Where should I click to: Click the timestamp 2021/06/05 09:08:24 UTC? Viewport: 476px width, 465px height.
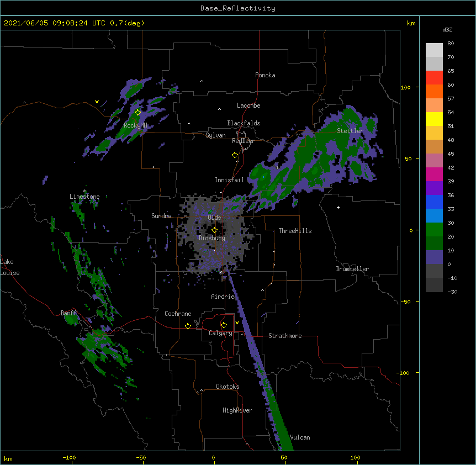[55, 23]
